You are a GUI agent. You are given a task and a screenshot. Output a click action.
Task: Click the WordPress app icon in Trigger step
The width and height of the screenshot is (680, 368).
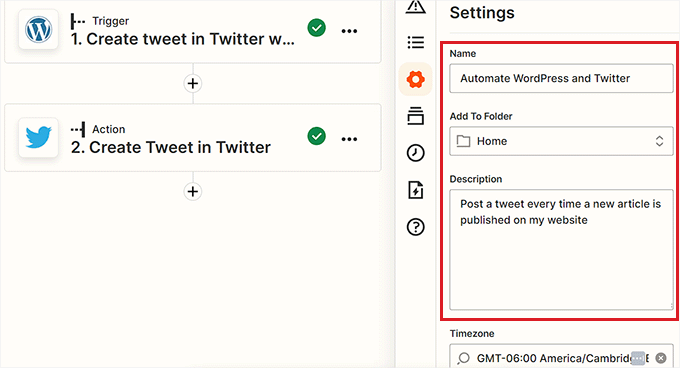pos(39,29)
